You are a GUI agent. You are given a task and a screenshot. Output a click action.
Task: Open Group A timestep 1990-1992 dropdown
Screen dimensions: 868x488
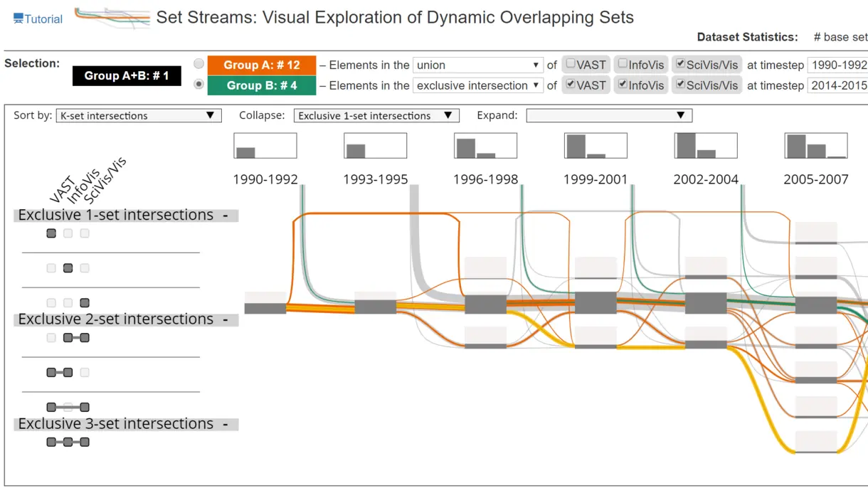tap(837, 65)
